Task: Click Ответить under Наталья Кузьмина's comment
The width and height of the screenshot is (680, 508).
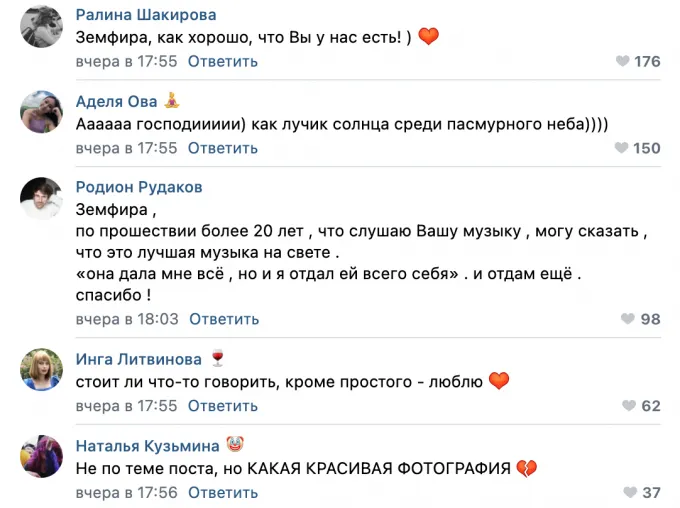Action: coord(223,493)
